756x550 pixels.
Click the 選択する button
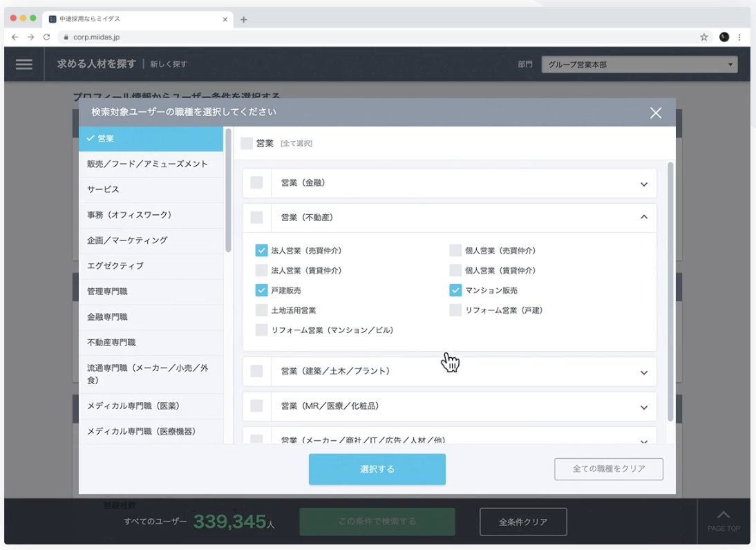(x=377, y=469)
